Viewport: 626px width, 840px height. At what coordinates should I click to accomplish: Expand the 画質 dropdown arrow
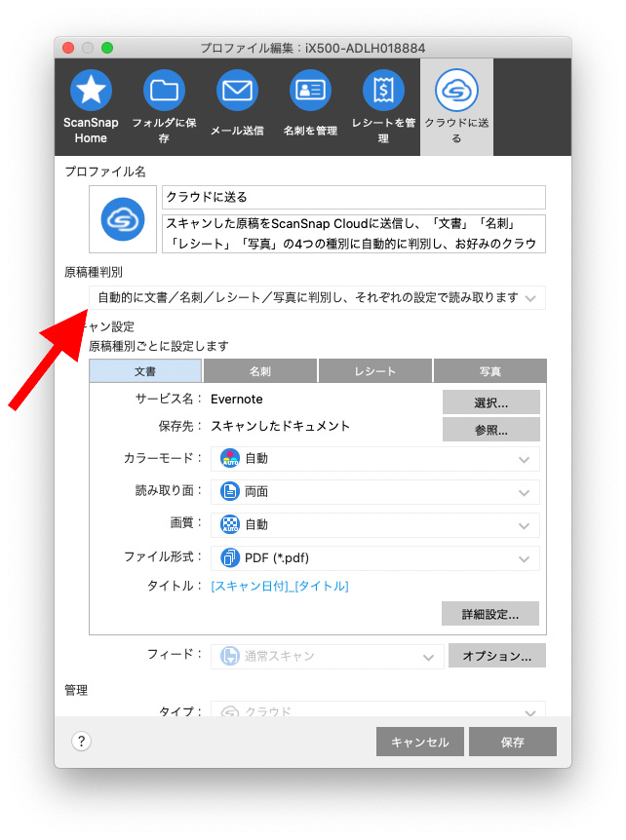click(x=525, y=526)
